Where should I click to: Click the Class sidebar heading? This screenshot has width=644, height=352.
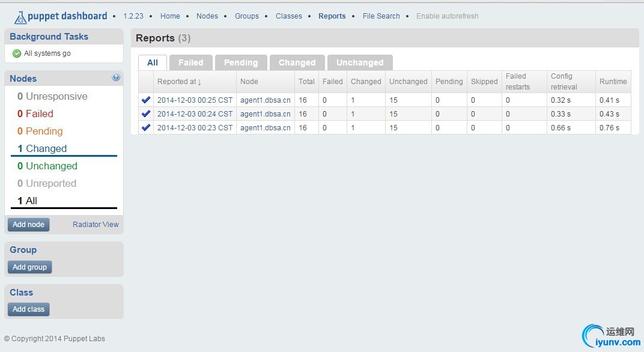click(x=22, y=293)
